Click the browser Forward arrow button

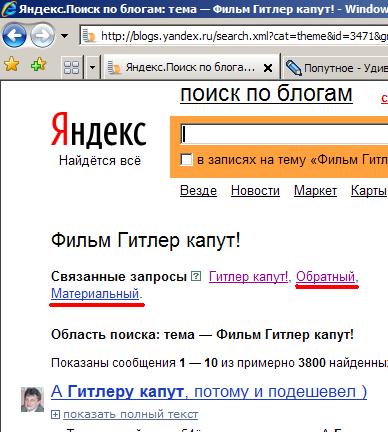(x=42, y=35)
